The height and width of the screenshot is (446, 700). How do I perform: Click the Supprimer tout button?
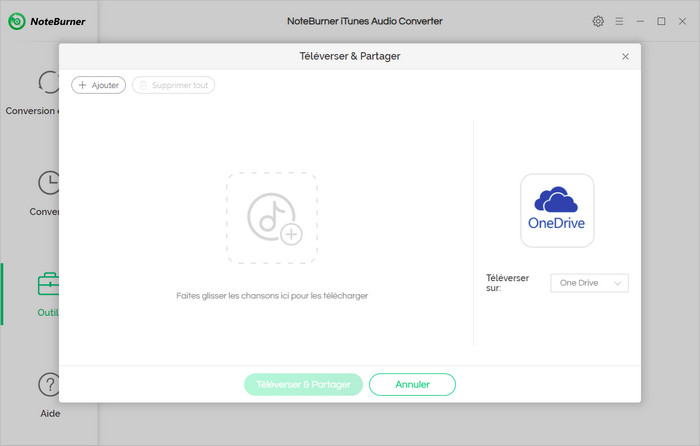click(173, 85)
